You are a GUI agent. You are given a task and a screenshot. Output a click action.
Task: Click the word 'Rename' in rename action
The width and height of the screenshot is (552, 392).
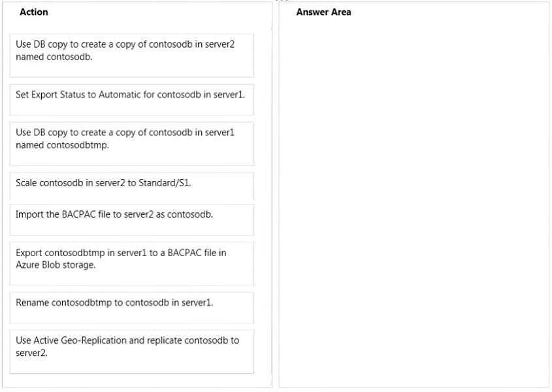(32, 302)
